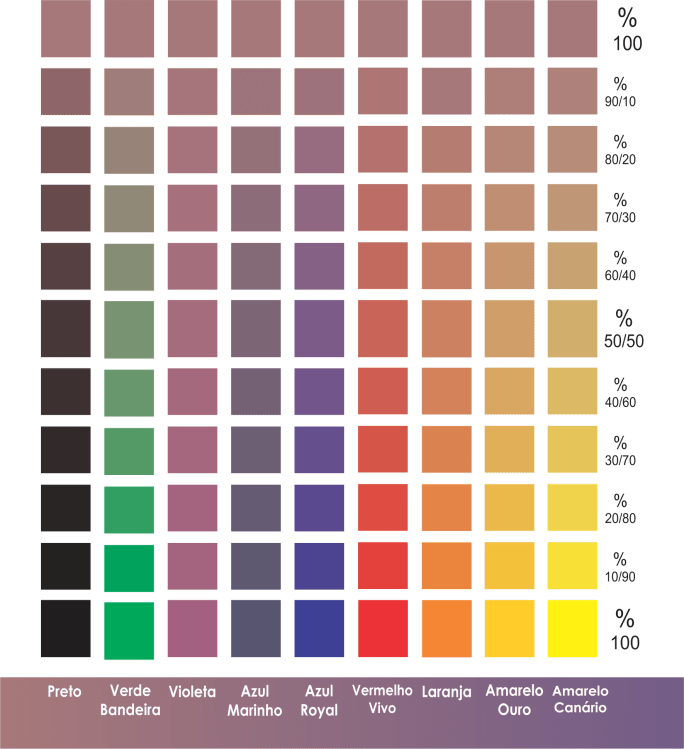Pick the Vermelho Vivo swatch in the 30/70 row
684x749 pixels.
(383, 449)
